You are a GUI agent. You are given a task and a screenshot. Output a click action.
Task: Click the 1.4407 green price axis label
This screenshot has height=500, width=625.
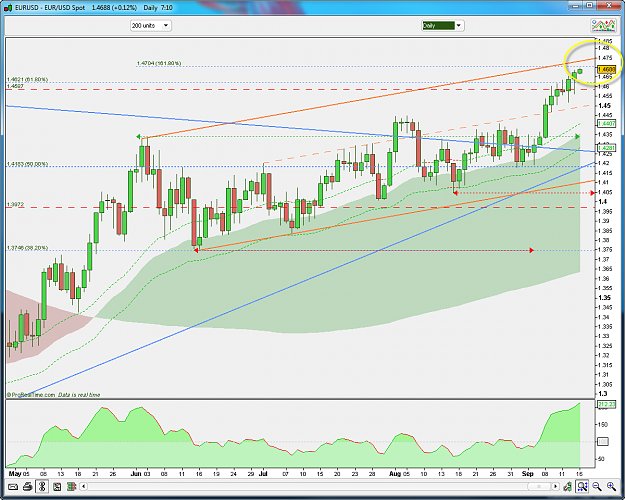606,124
